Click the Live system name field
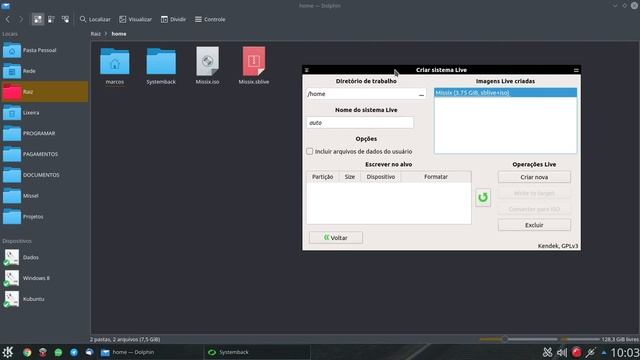 [x=360, y=123]
